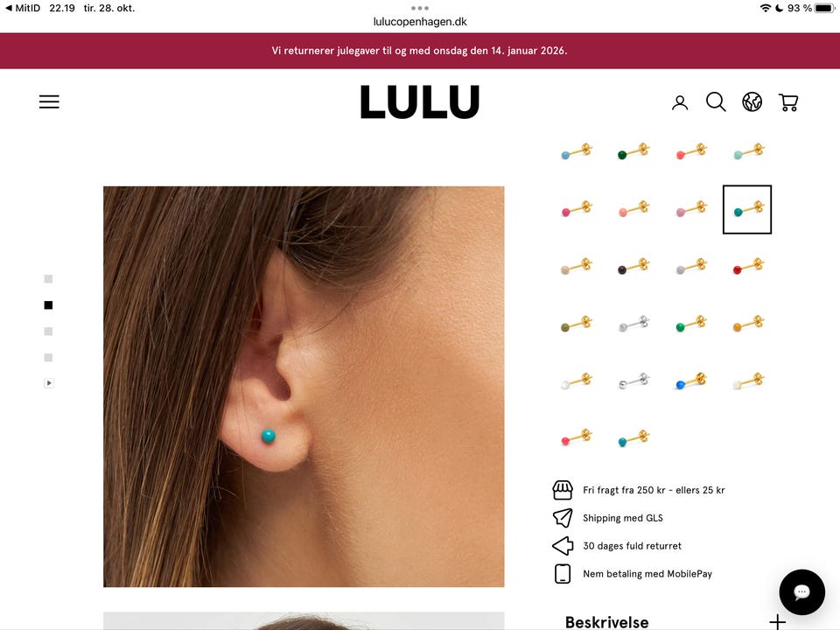
Task: Click the return arrow icon
Action: coord(563,546)
